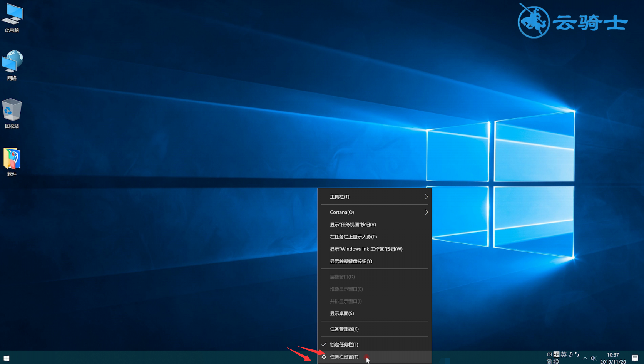This screenshot has width=644, height=364.
Task: Click the 层叠窗口(D) menu entry
Action: tap(374, 277)
